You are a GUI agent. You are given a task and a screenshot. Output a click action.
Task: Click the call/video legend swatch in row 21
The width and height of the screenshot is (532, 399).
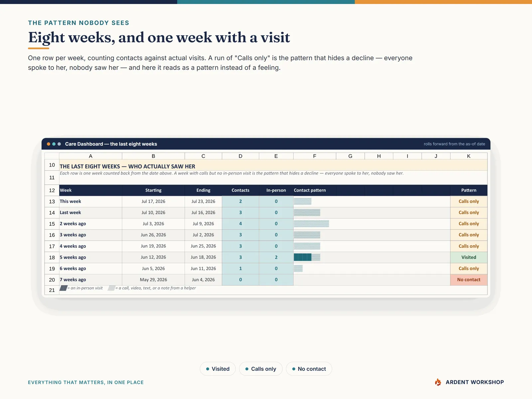pyautogui.click(x=111, y=288)
